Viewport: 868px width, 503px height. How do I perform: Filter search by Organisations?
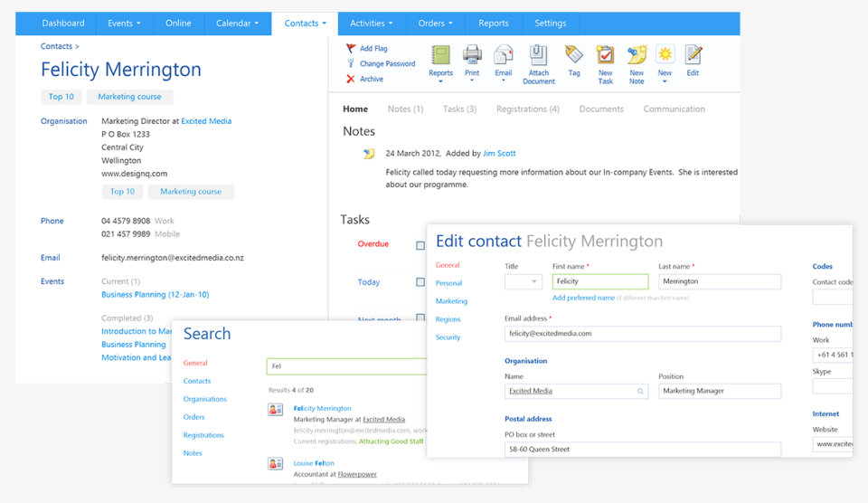pos(205,399)
